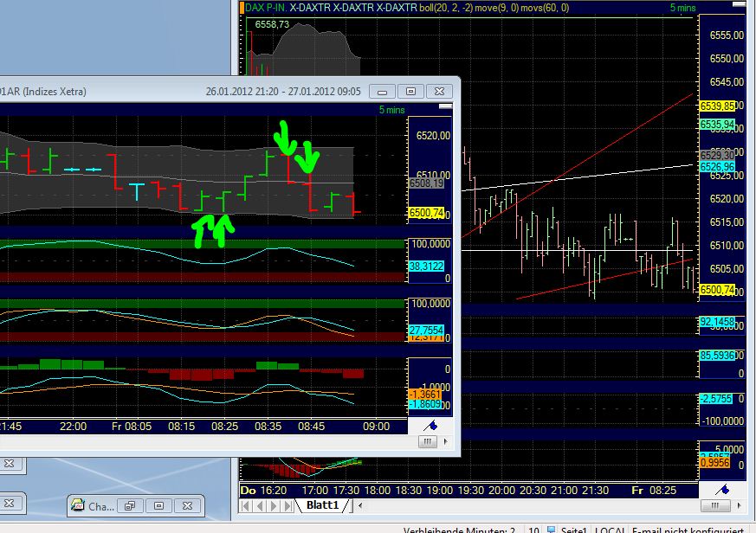Screen dimensions: 756x533
Task: Restore the minimized Cha... window
Action: coord(130,505)
